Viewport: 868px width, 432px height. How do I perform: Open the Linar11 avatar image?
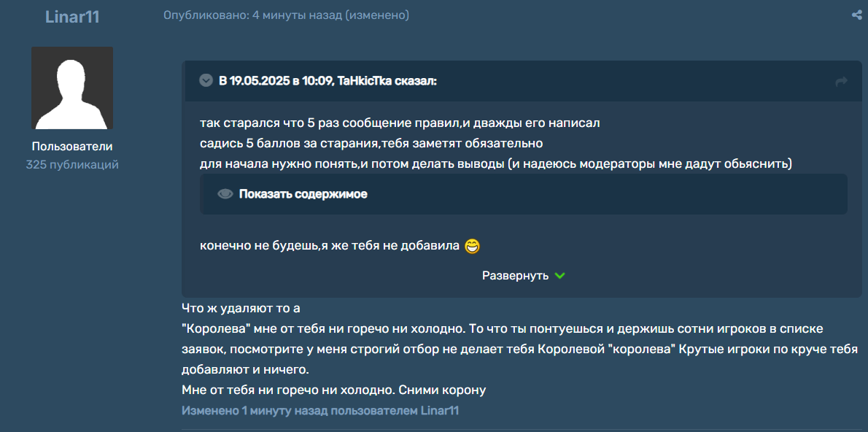(x=72, y=88)
